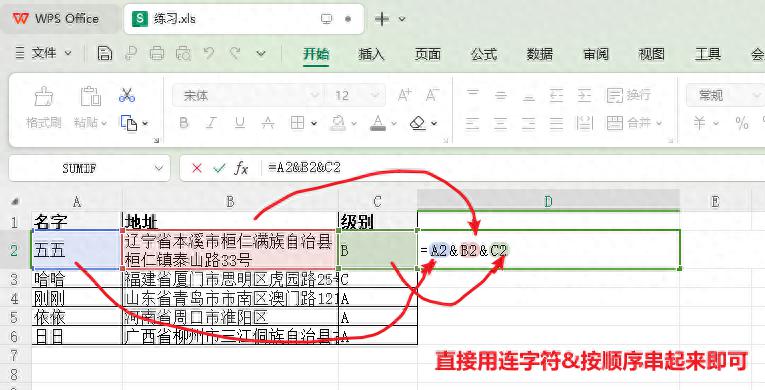Select the 工具 ribbon tab
The image size is (765, 390).
[x=707, y=54]
